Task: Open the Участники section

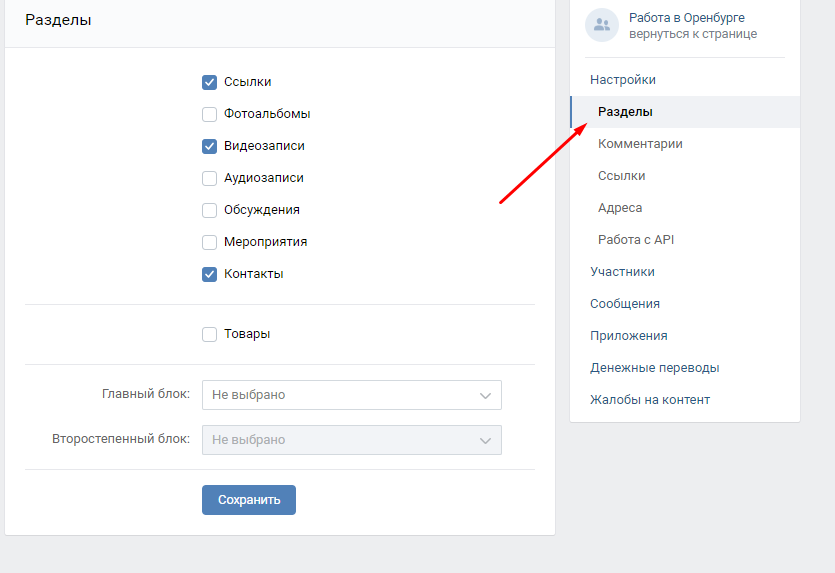Action: pos(622,272)
